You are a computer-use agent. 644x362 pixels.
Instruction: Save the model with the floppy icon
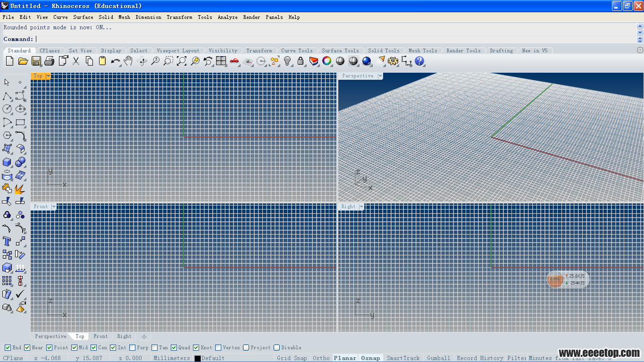36,61
